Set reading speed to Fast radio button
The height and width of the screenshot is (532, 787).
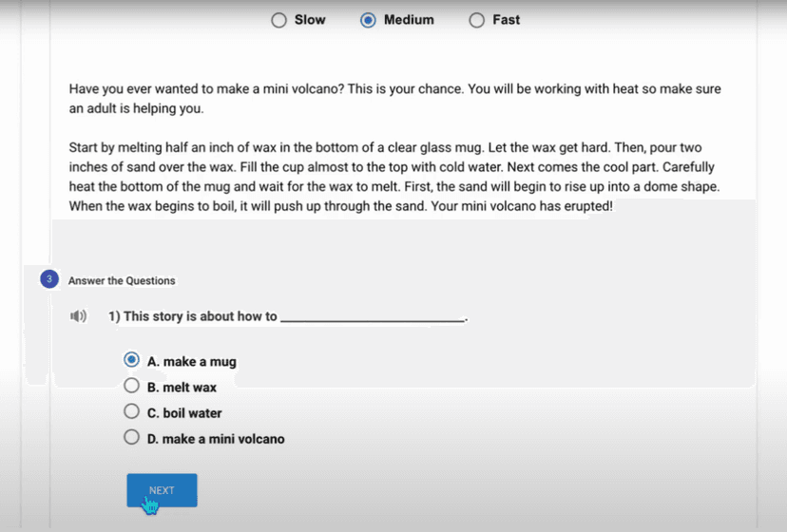click(477, 20)
